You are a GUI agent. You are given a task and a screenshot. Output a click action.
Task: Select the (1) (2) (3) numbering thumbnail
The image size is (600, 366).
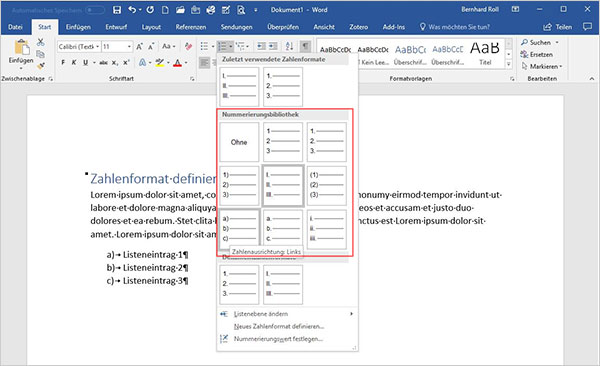point(327,186)
